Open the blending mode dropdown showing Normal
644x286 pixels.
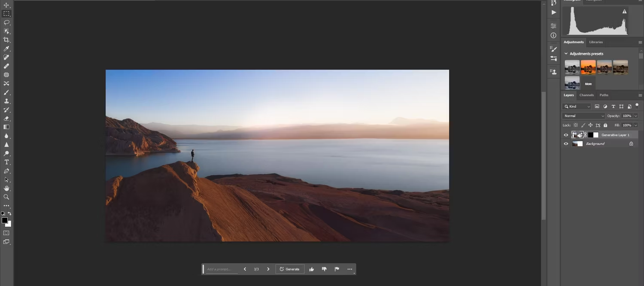click(583, 116)
